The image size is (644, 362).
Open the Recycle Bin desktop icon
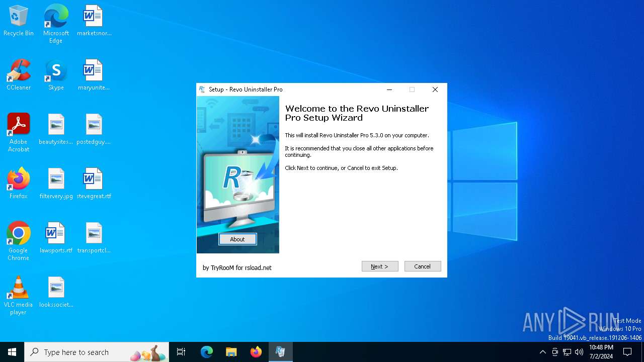(19, 21)
